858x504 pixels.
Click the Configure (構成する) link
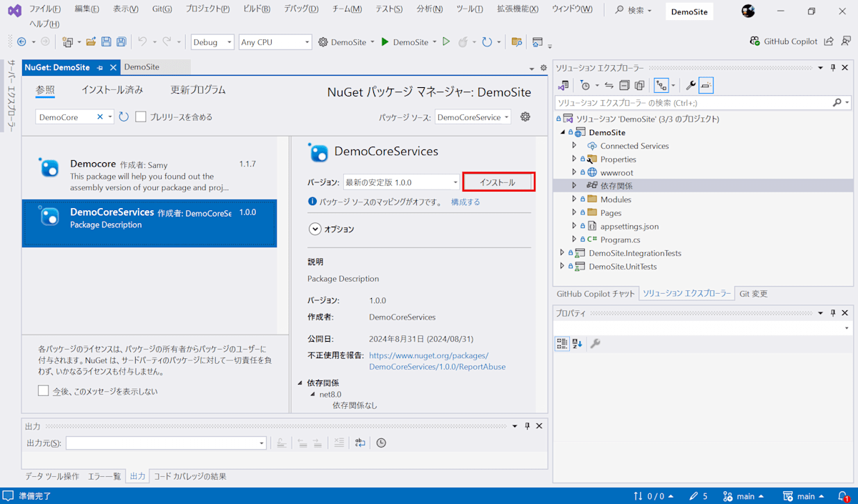[465, 202]
